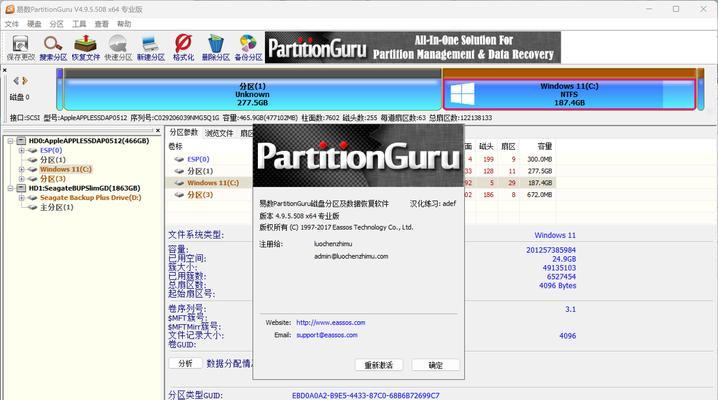Select 分区(3) in the disk tree

tap(53, 179)
